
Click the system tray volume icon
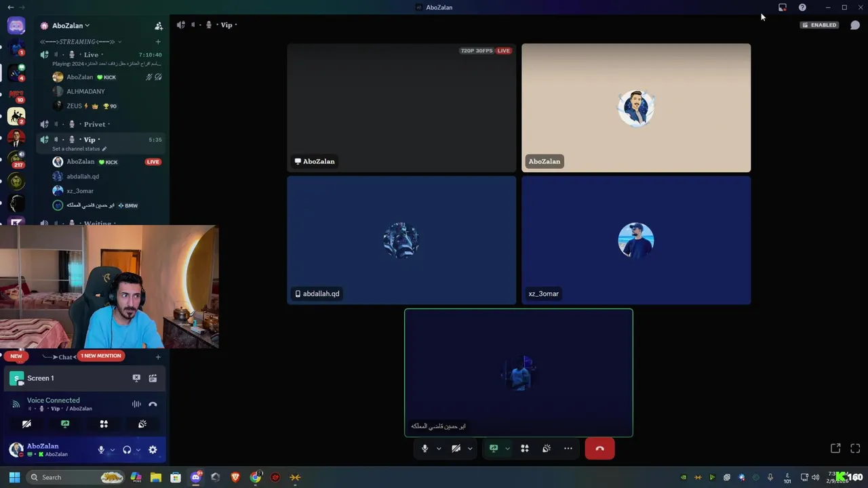[815, 477]
